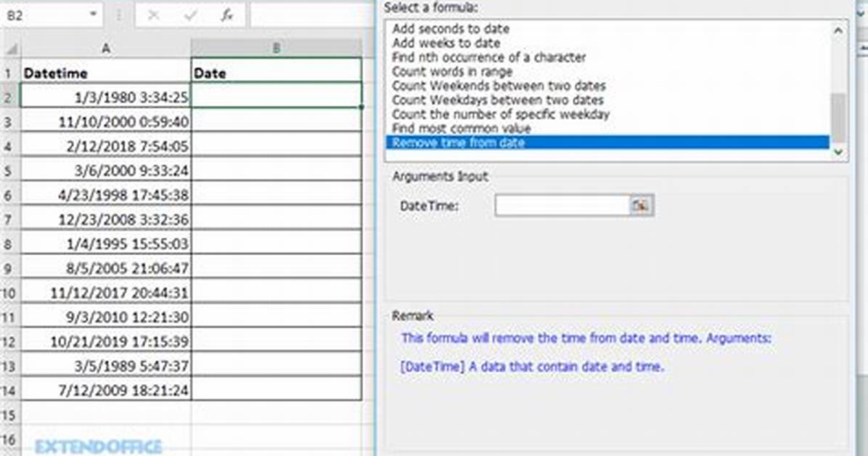The width and height of the screenshot is (868, 456).
Task: Click cell with 11/10/2000 0:59:40
Action: 106,121
